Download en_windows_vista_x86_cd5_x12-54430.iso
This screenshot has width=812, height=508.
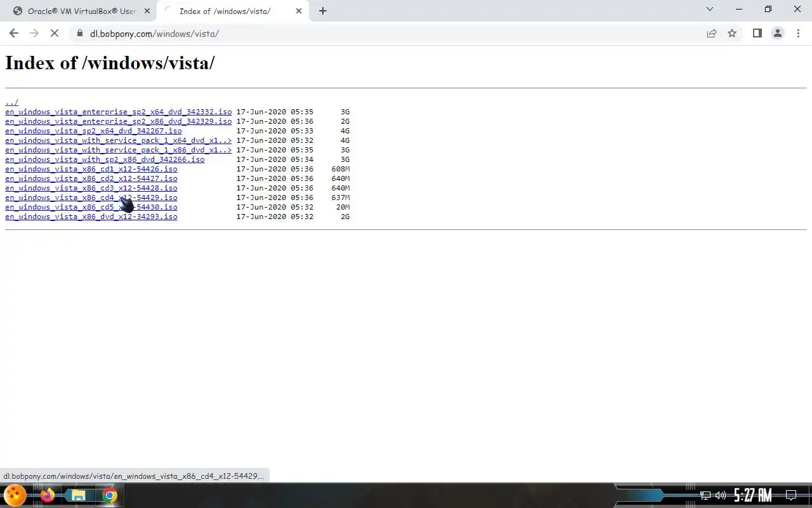pyautogui.click(x=91, y=207)
